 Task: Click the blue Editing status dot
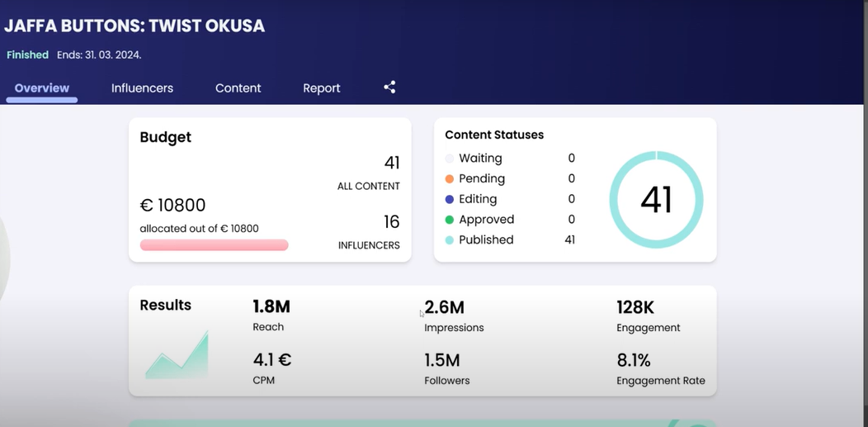pos(450,199)
